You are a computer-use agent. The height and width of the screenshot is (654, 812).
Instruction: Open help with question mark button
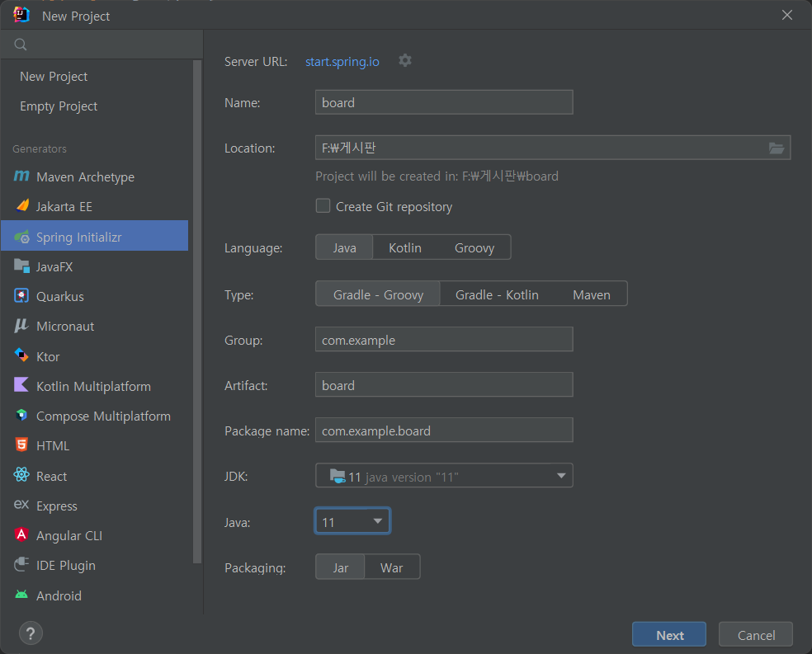tap(31, 633)
